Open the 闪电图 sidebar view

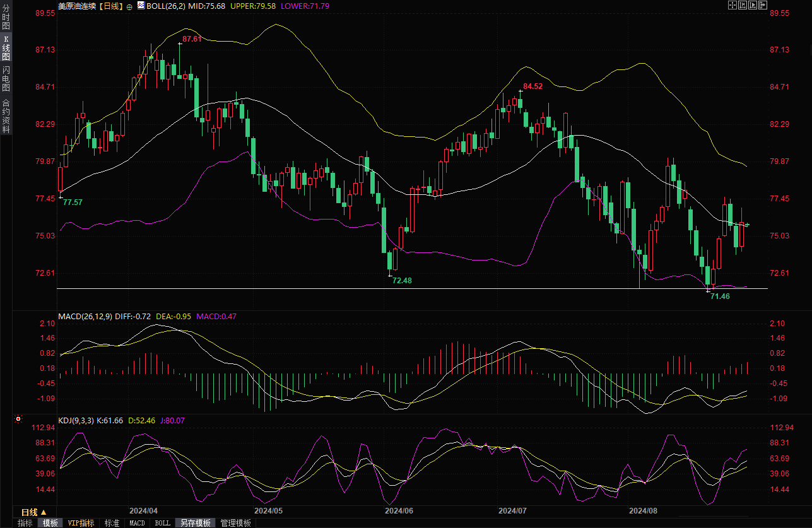click(6, 78)
